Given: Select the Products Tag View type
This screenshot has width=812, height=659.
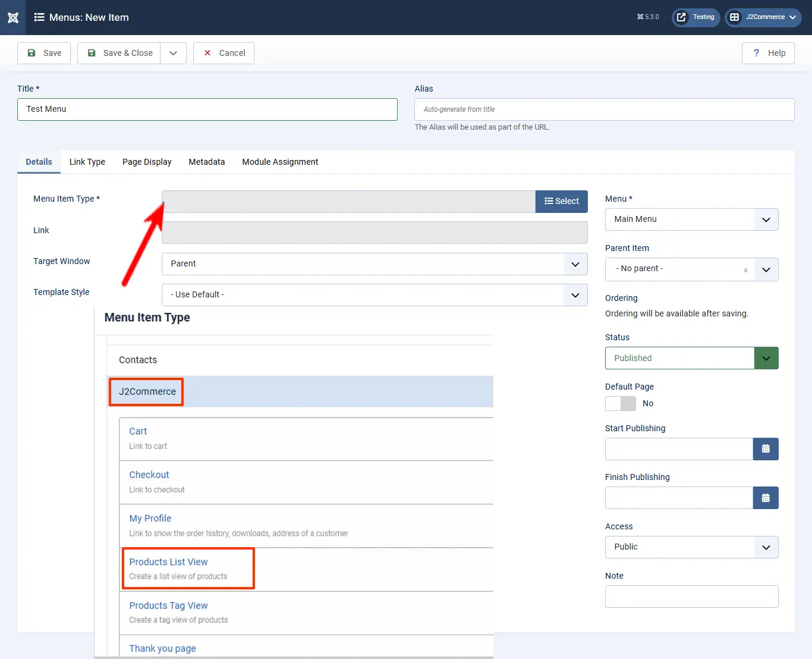Looking at the screenshot, I should click(x=306, y=613).
